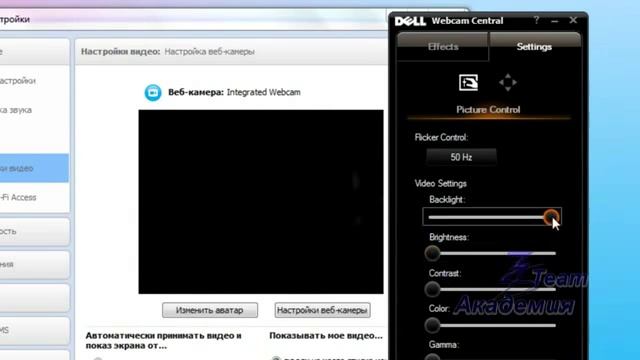Click the Picture Control label
This screenshot has width=640, height=360.
tap(488, 109)
